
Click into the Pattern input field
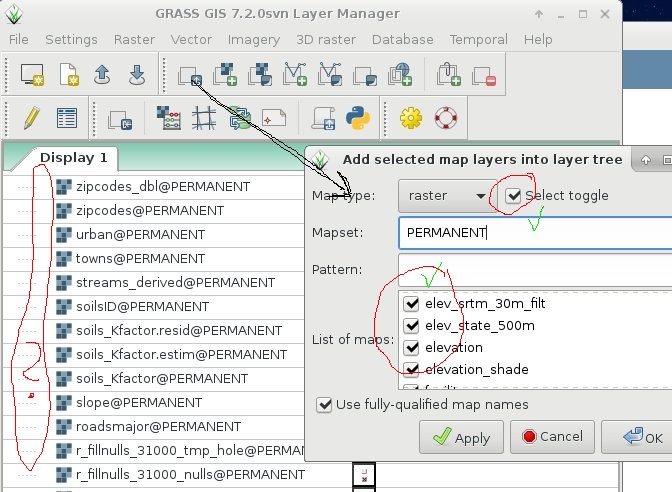[535, 270]
